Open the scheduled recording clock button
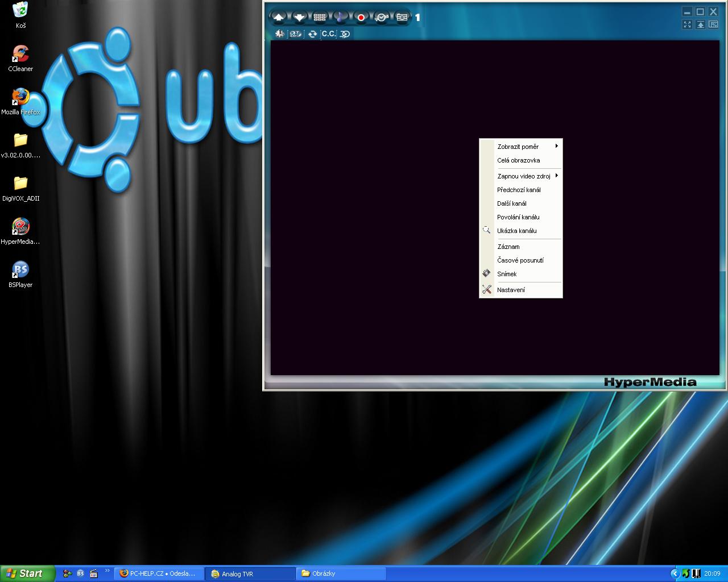728x582 pixels. [x=382, y=17]
